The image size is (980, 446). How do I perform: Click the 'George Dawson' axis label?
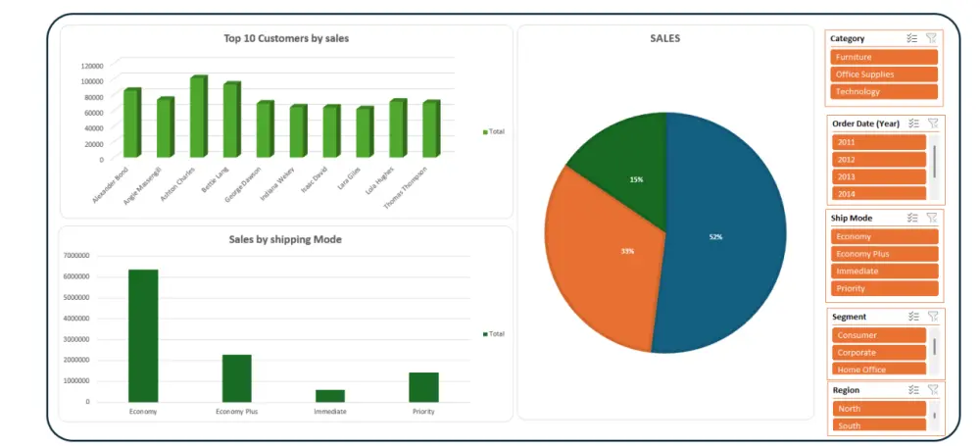tap(241, 185)
